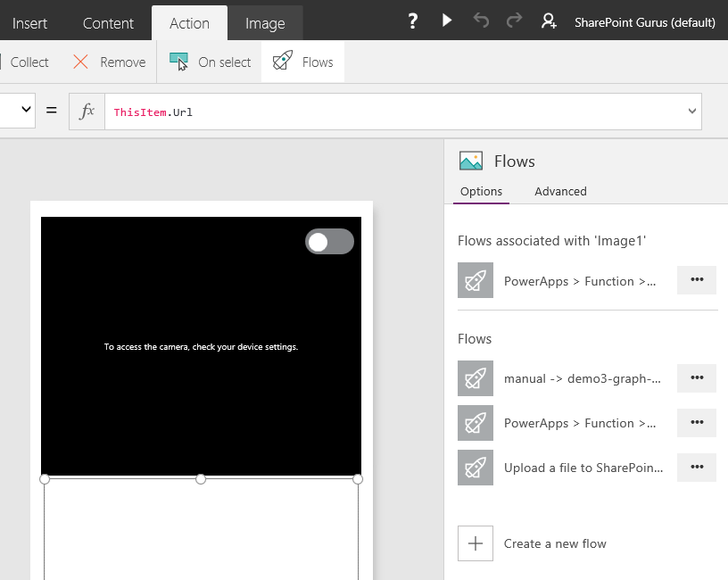
Task: Select the 'Upload a file to SharePoint' flow
Action: point(583,468)
